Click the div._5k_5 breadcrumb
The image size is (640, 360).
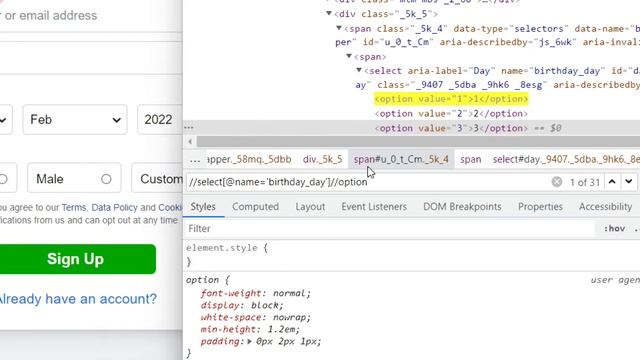pyautogui.click(x=322, y=160)
